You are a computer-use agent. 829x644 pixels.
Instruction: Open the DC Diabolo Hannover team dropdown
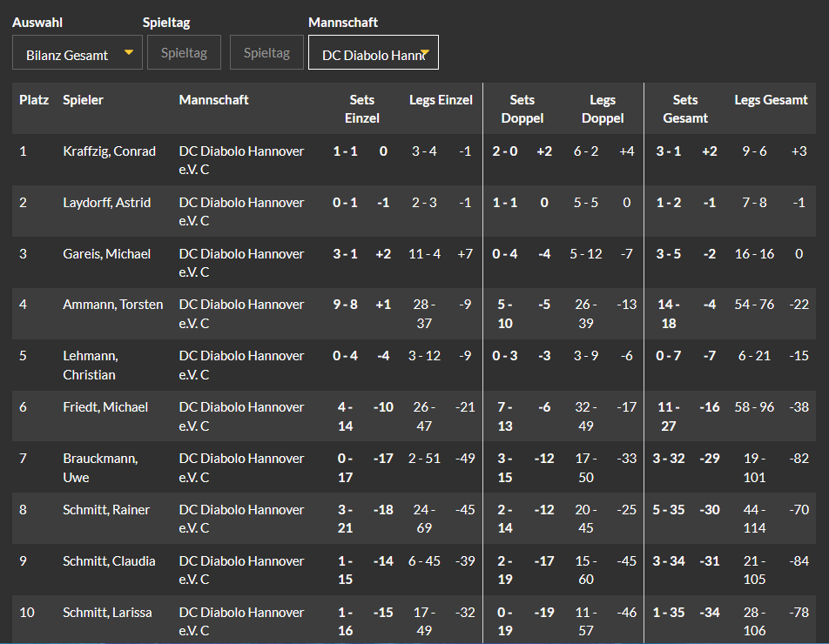pos(374,53)
